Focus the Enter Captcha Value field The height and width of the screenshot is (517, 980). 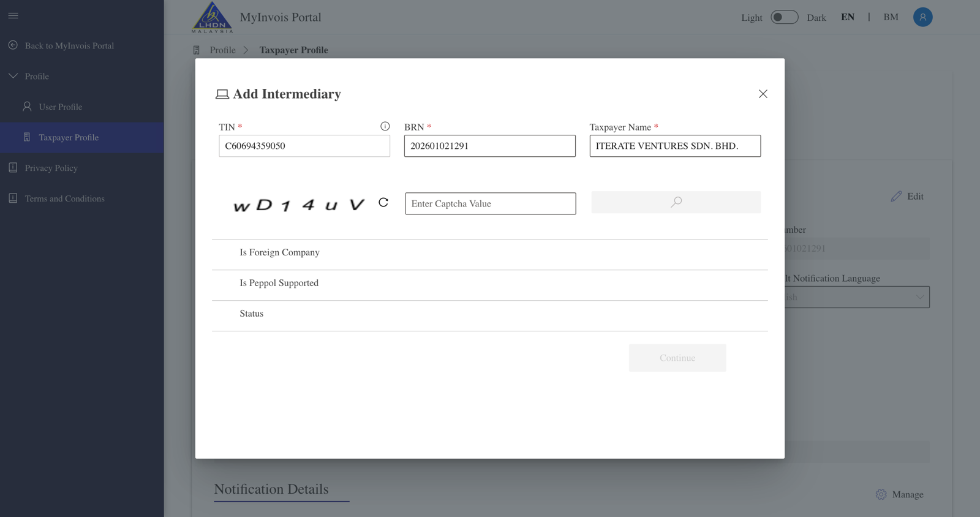pyautogui.click(x=490, y=203)
